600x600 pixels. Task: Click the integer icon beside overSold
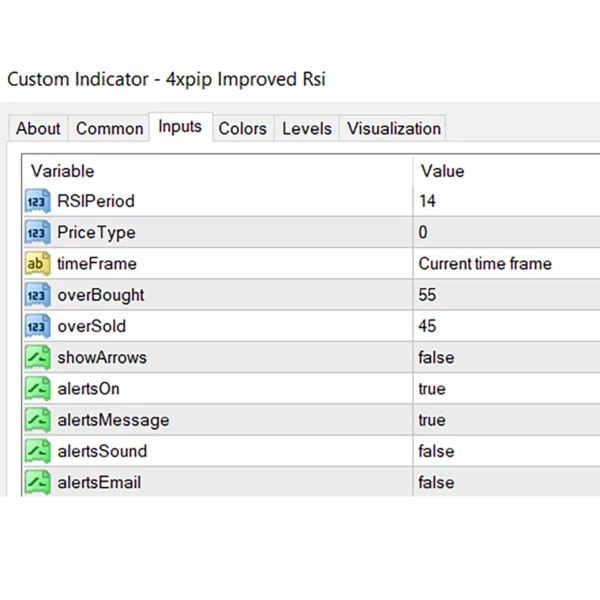pyautogui.click(x=37, y=326)
